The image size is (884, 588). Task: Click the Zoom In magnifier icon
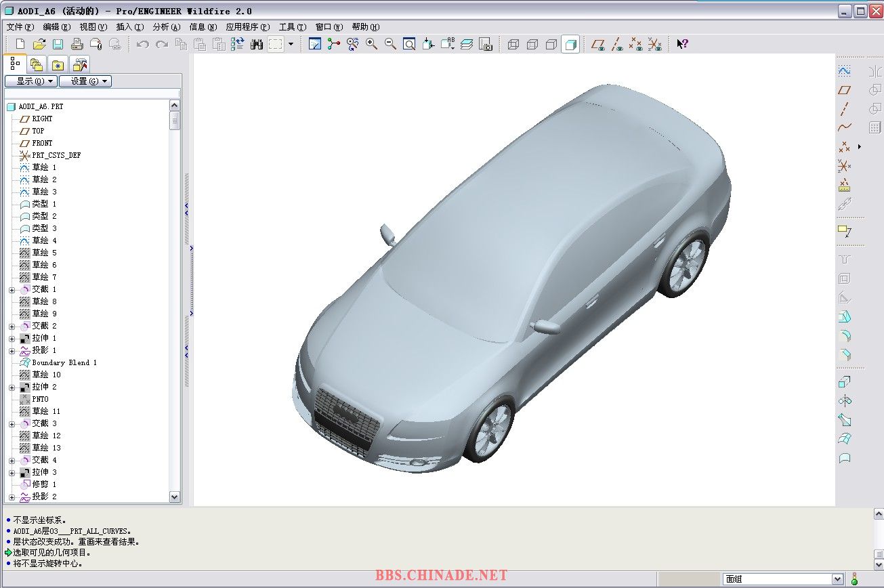372,44
